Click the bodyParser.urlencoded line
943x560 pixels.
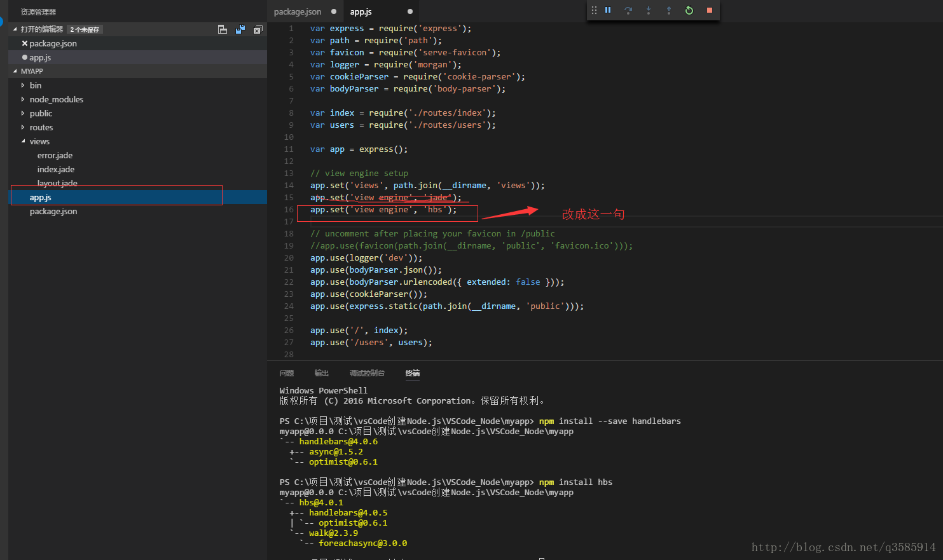[437, 282]
